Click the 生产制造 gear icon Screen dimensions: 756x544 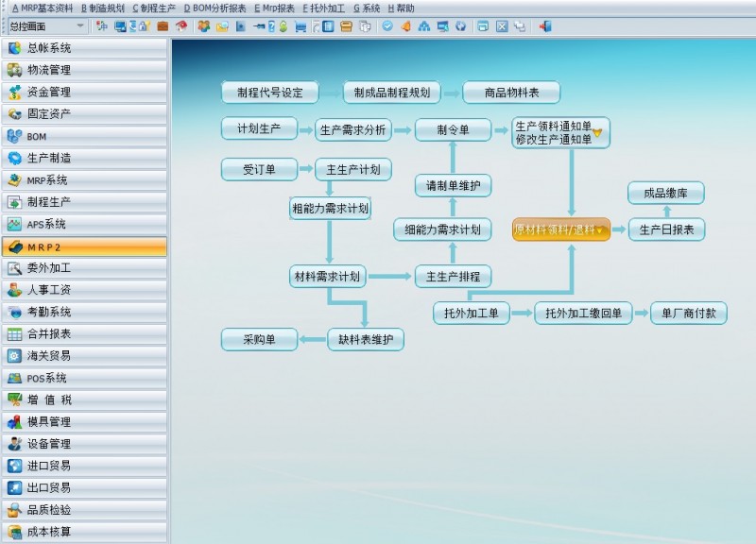point(14,158)
